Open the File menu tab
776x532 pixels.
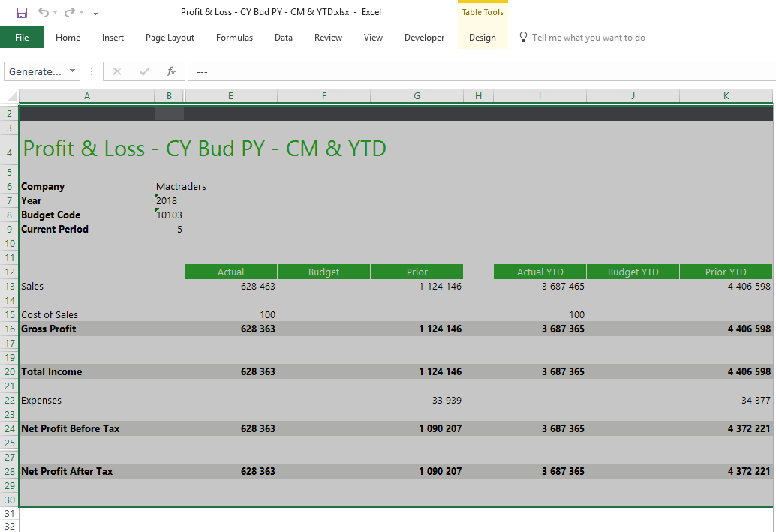[x=22, y=38]
